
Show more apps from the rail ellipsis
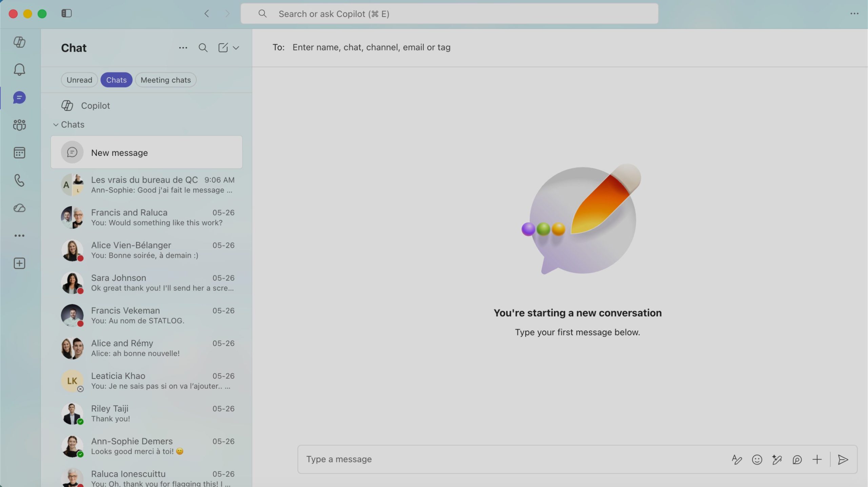click(x=19, y=236)
